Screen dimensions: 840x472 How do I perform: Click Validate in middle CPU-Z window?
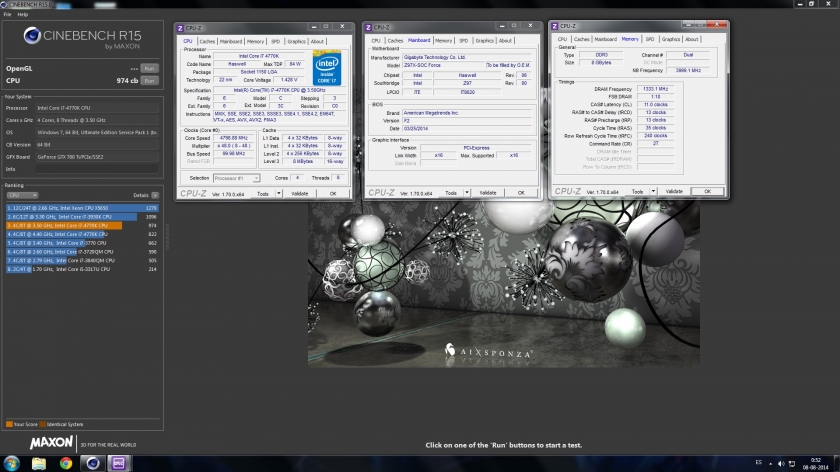coord(488,193)
